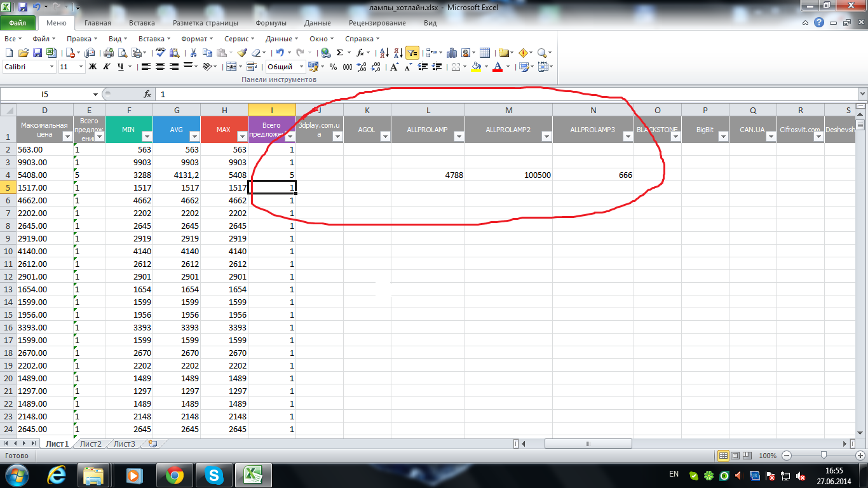Open the AVG column filter dropdown
Screen dimensions: 868x488
[x=194, y=137]
